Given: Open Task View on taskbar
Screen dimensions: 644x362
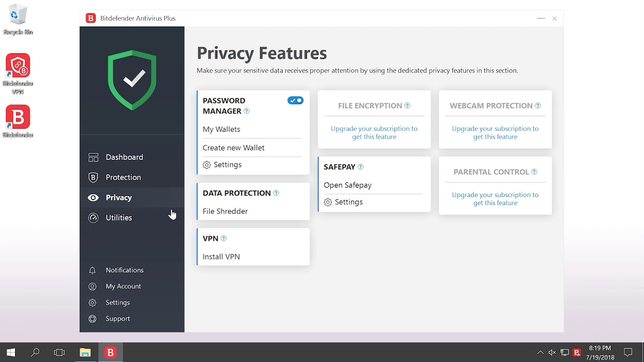Looking at the screenshot, I should pos(60,352).
